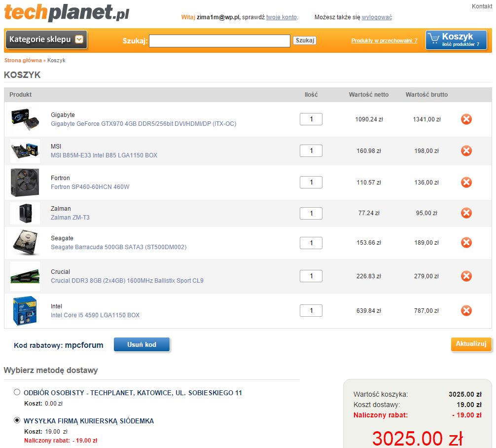This screenshot has width=496, height=448.
Task: Click the Intel processor box image
Action: [25, 311]
